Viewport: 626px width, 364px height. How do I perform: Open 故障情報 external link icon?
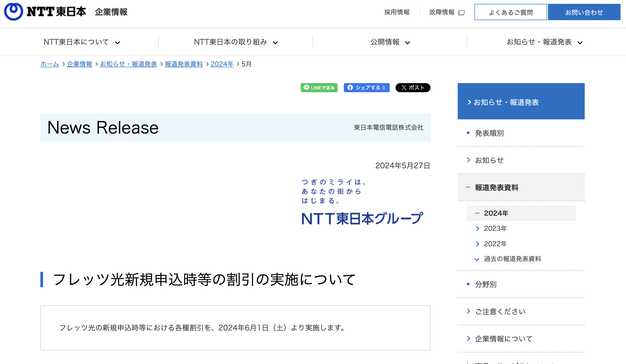(x=461, y=12)
